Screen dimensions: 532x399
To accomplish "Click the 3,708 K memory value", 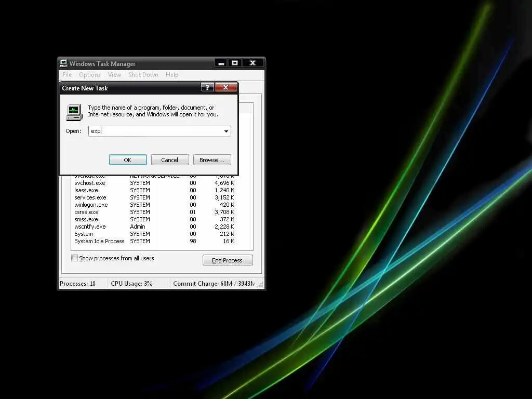I will tap(224, 212).
